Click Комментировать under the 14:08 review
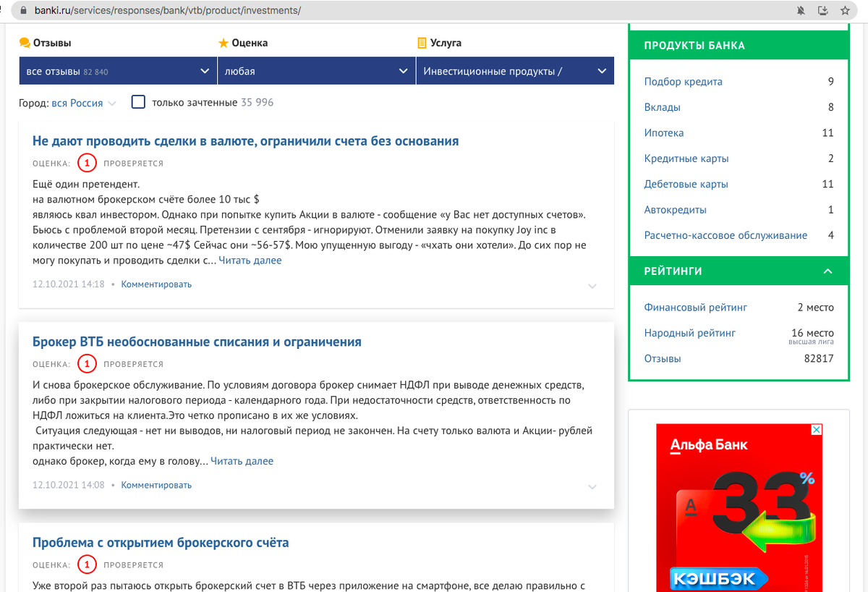This screenshot has width=868, height=592. [x=156, y=485]
